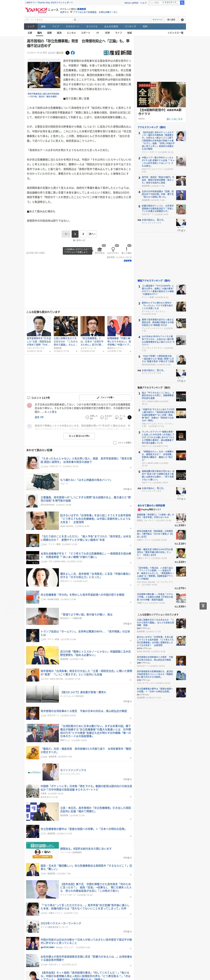Click the scroll-to-top arrow button

tap(203, 606)
